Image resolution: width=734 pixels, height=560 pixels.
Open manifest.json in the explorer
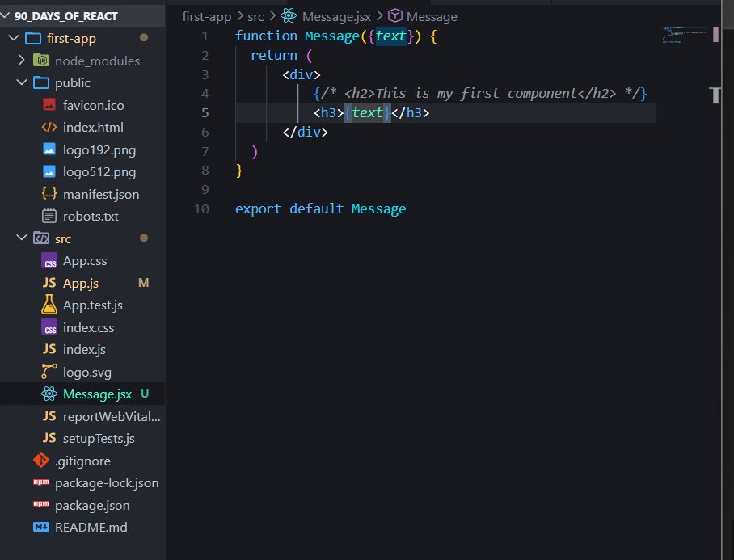101,194
